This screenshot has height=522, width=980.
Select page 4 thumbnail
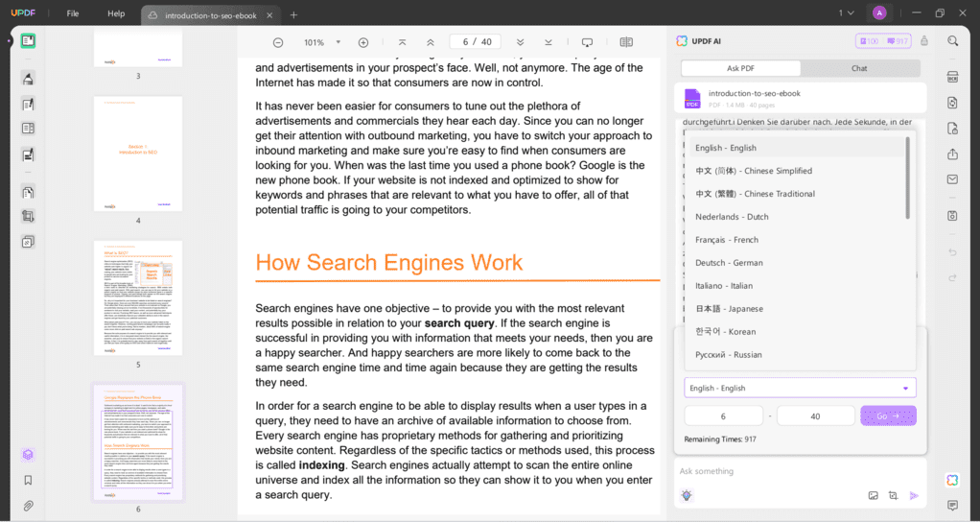(138, 154)
